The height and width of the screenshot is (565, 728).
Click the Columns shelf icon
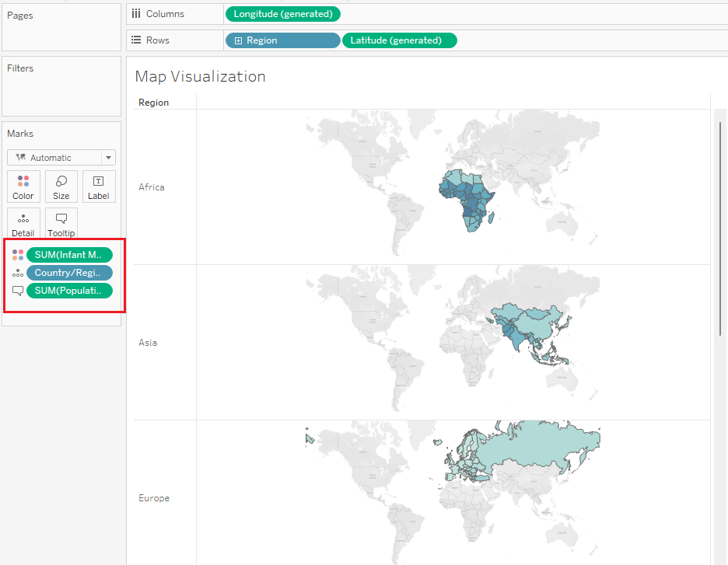pos(136,14)
